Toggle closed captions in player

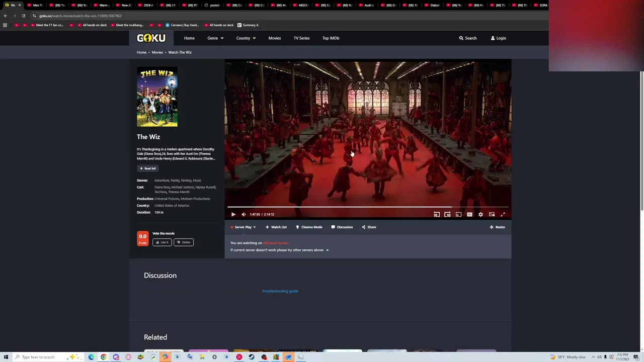click(469, 214)
